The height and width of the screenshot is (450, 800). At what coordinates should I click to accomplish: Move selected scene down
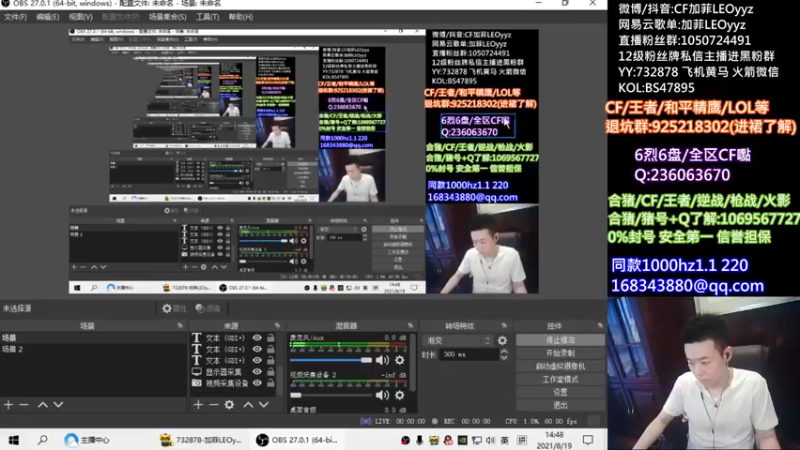59,405
